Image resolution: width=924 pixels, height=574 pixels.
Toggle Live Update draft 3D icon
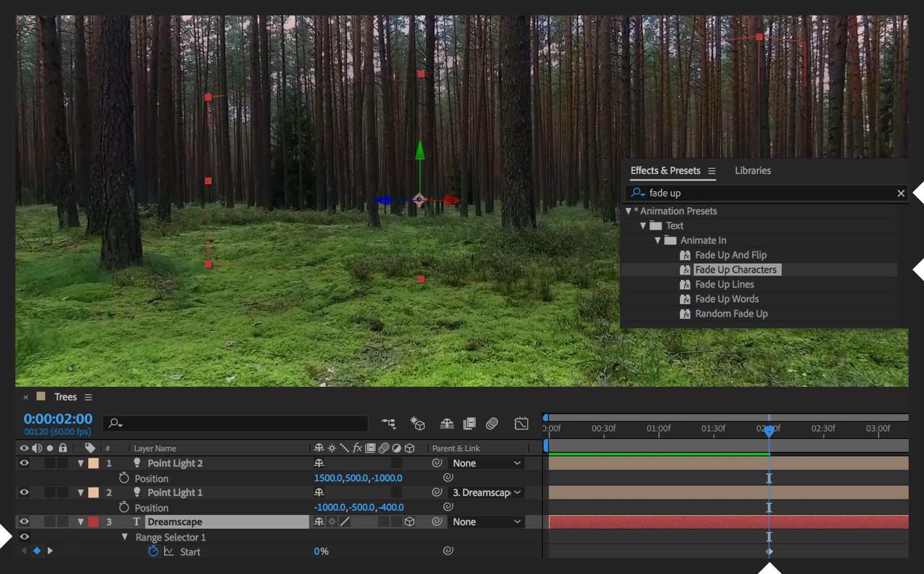tap(417, 424)
